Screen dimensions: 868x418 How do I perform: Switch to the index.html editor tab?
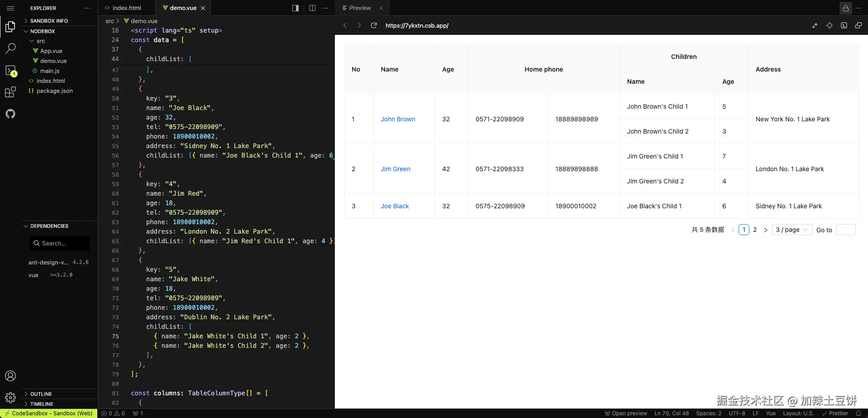pyautogui.click(x=126, y=8)
